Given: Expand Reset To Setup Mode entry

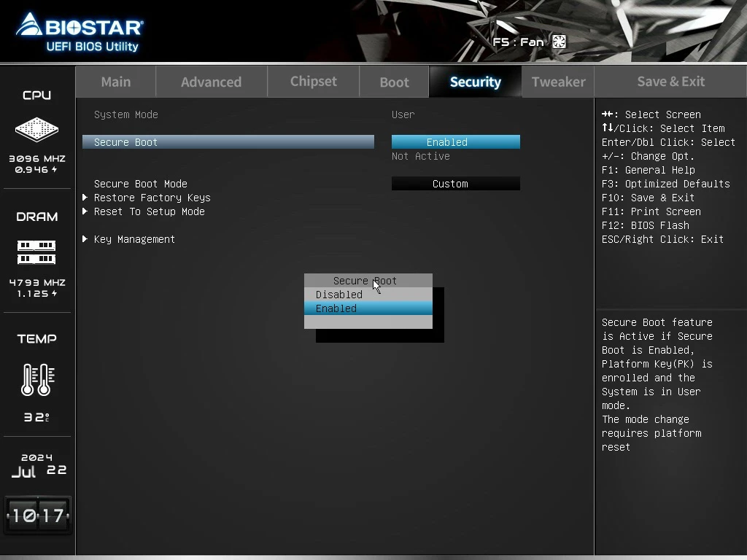Looking at the screenshot, I should pos(149,211).
